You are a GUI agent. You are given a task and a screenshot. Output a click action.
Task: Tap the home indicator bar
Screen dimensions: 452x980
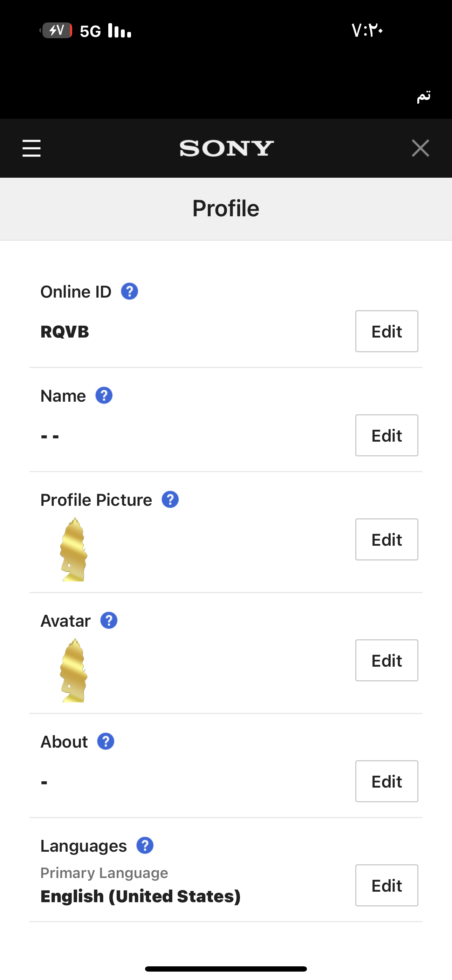click(x=226, y=968)
